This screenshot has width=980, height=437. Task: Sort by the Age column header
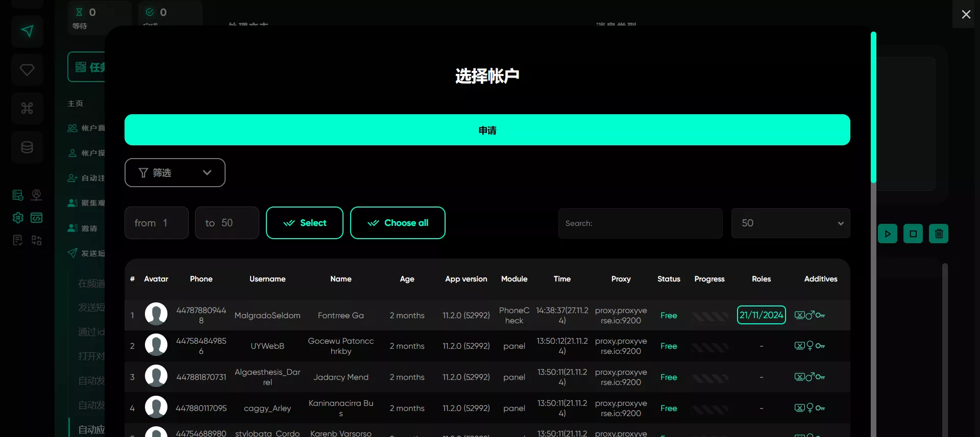coord(407,279)
